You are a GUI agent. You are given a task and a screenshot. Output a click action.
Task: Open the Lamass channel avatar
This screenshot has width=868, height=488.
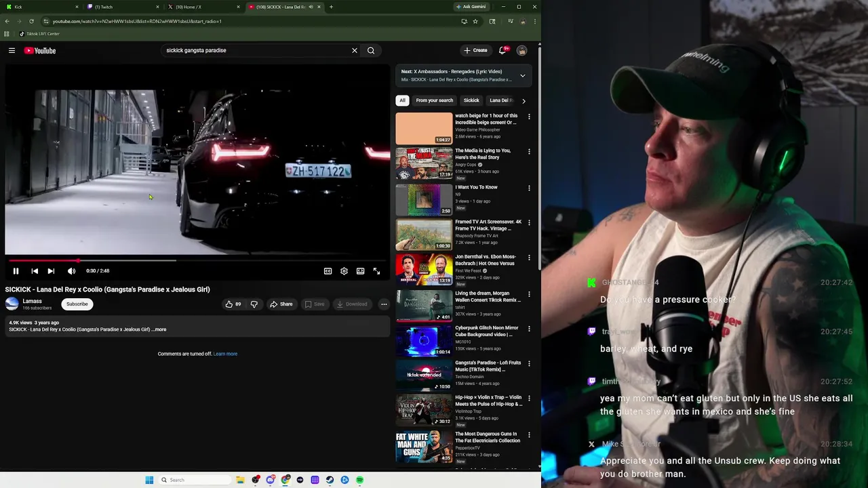coord(12,304)
